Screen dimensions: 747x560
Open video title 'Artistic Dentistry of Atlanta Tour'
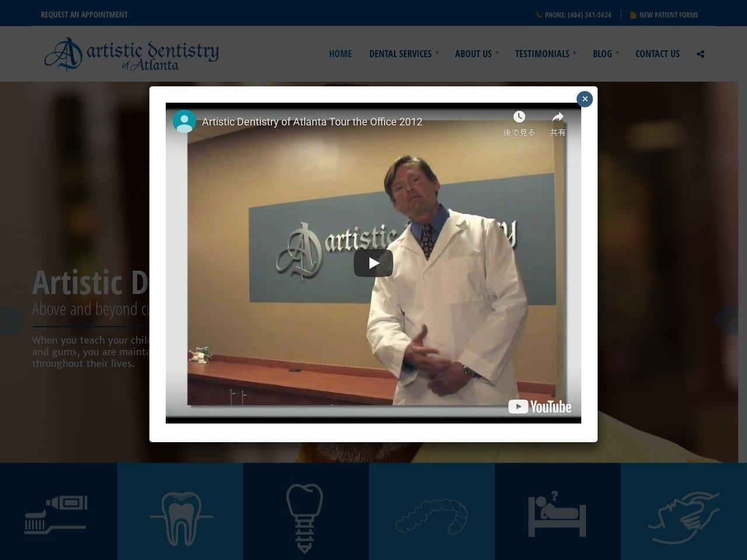(312, 122)
